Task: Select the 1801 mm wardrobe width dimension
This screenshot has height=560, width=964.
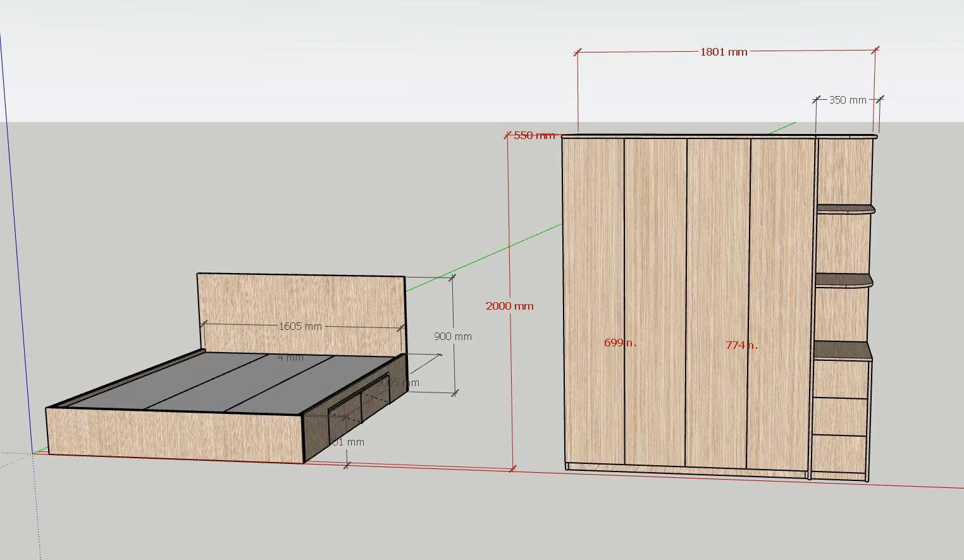Action: [723, 52]
